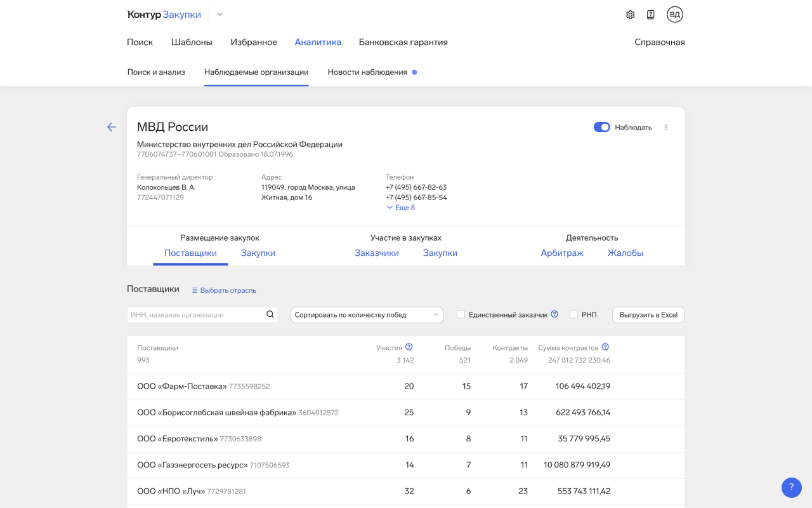This screenshot has height=508, width=812.
Task: Open the Сортировать по количеству побед dropdown
Action: point(367,314)
